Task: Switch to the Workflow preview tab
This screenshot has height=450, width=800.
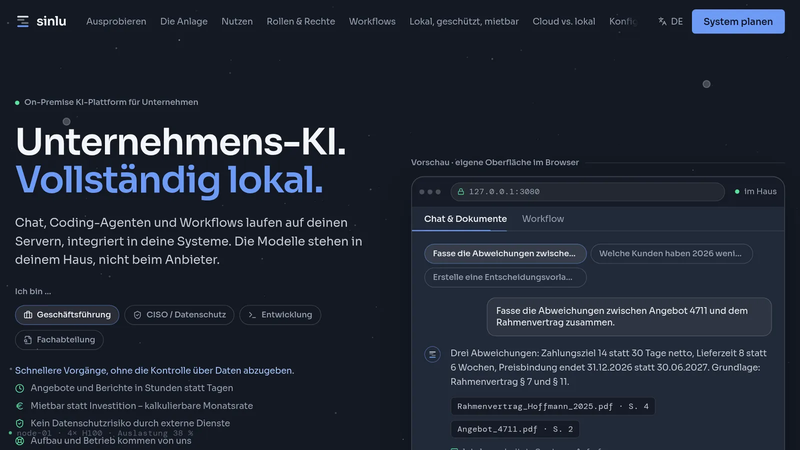Action: point(543,219)
